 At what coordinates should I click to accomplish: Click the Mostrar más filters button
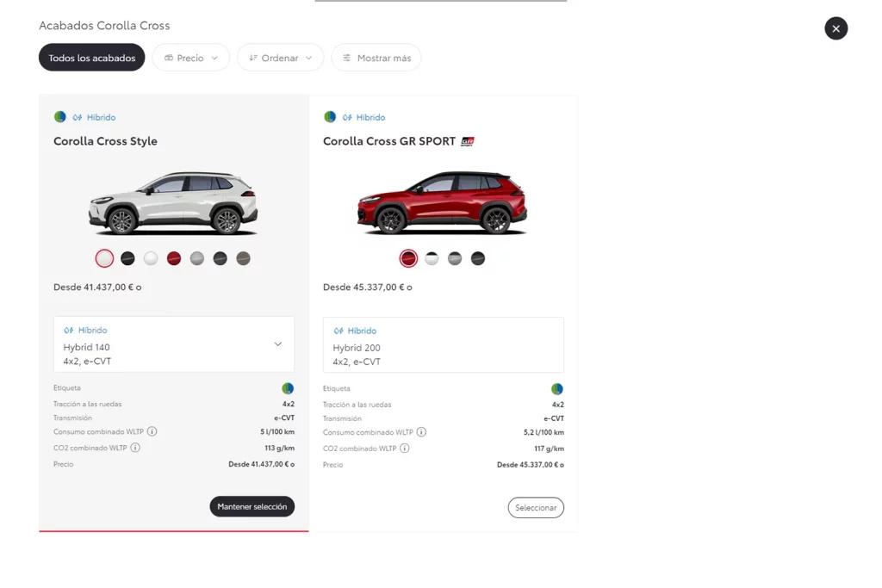376,58
